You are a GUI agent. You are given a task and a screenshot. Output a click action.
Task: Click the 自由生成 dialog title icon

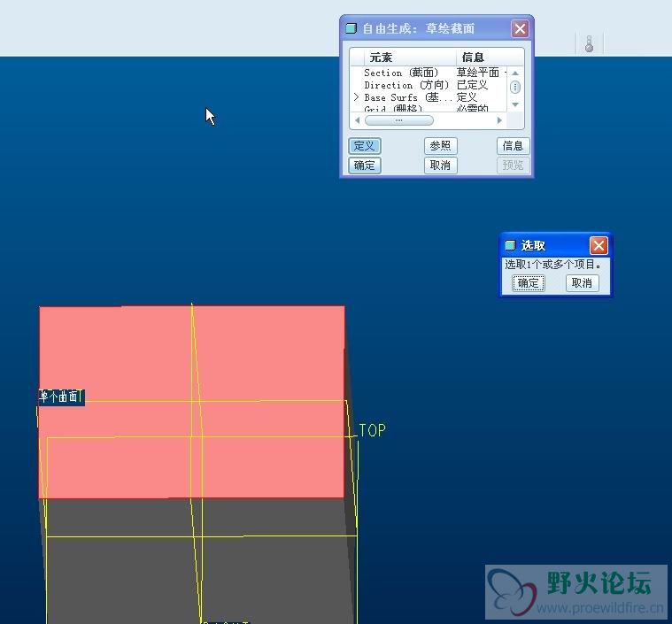[x=351, y=28]
